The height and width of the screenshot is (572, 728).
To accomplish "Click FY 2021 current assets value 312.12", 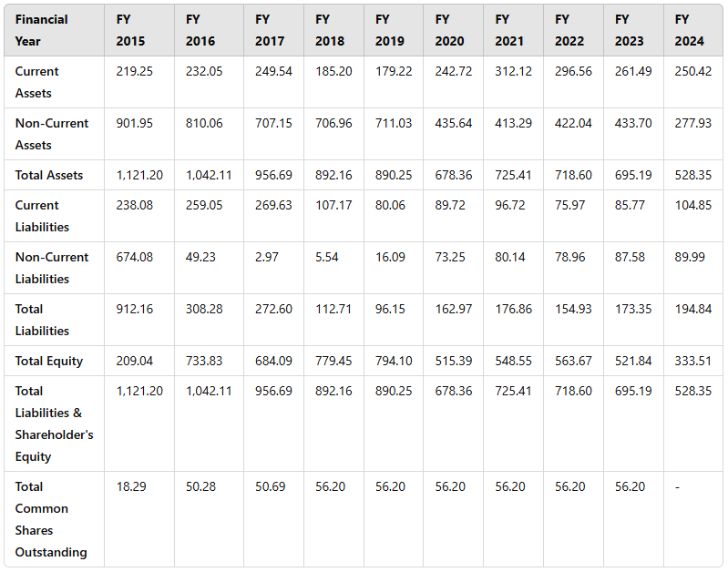I will (x=513, y=71).
